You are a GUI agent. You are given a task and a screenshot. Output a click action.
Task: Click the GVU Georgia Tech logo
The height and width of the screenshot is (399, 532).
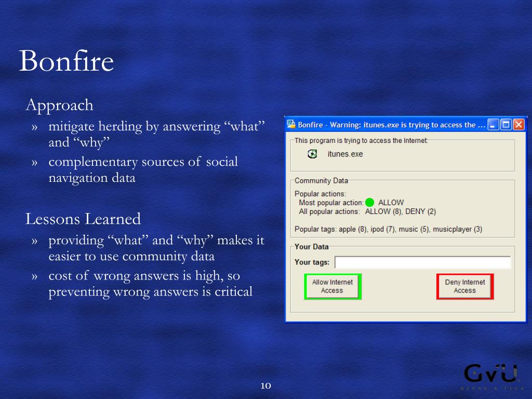[x=493, y=377]
